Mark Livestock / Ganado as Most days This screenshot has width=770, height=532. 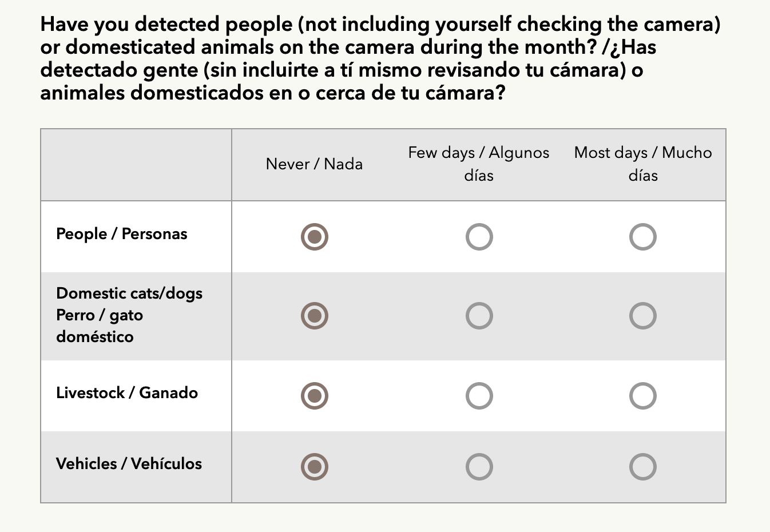642,396
